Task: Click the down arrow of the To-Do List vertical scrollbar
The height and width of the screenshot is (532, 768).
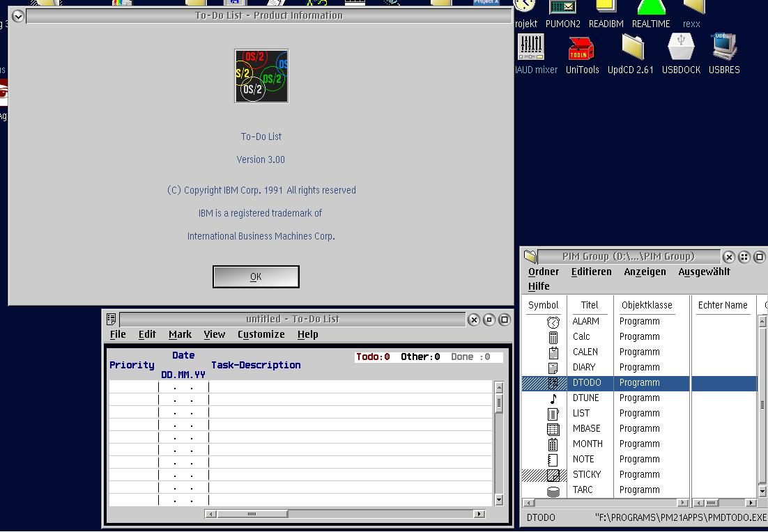Action: (499, 500)
